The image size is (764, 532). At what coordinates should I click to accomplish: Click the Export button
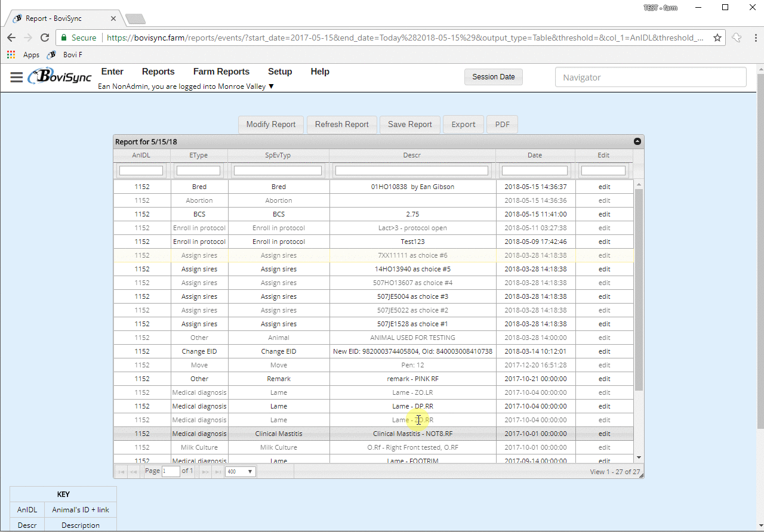463,125
